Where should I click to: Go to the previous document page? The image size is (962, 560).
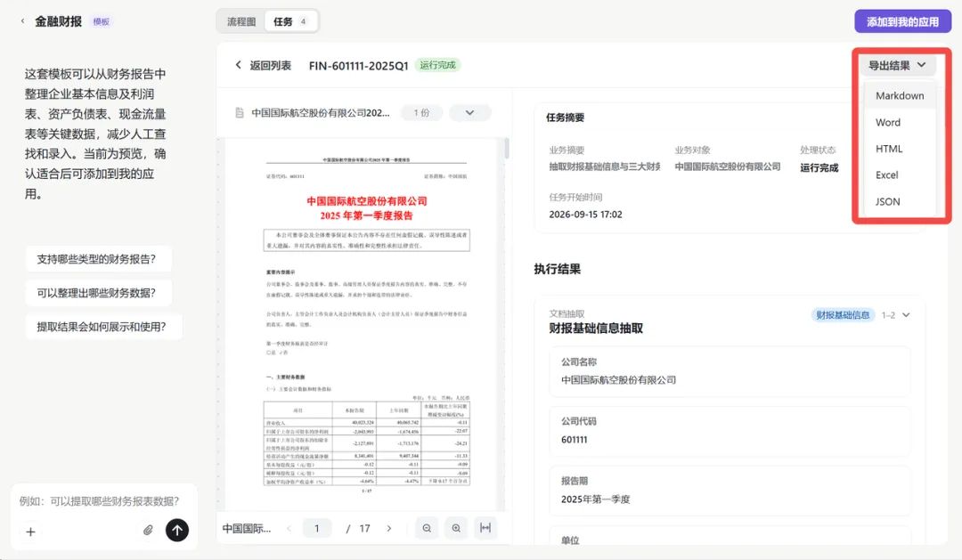(289, 528)
